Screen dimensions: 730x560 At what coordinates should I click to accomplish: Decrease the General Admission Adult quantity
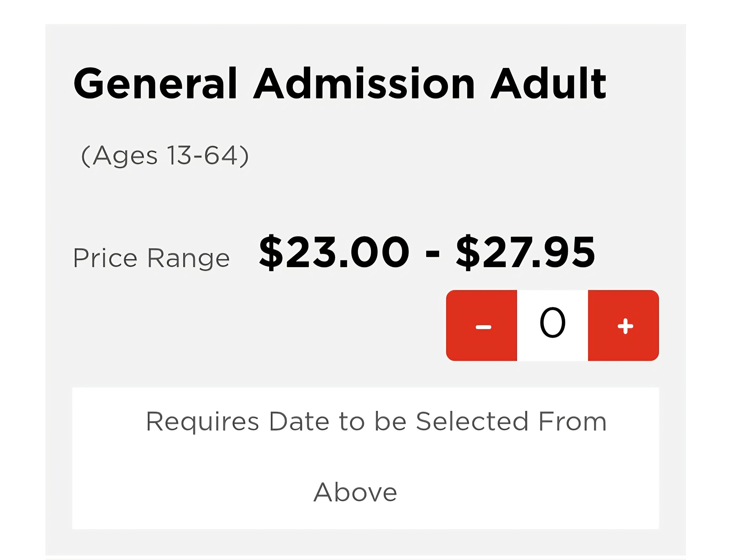tap(482, 325)
